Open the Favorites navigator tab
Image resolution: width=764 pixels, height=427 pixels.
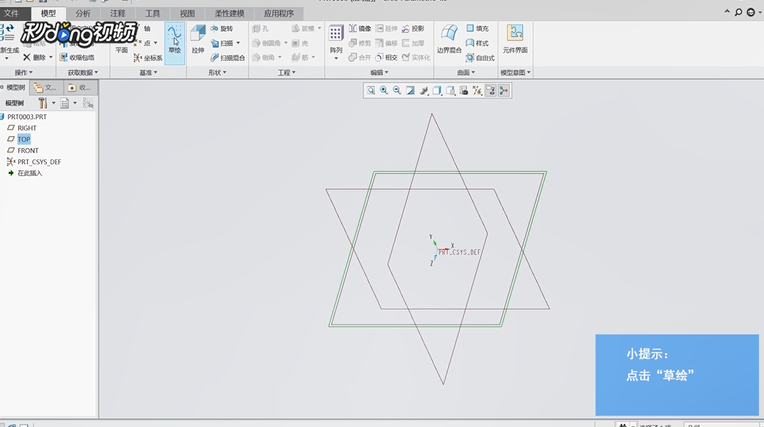(79, 88)
